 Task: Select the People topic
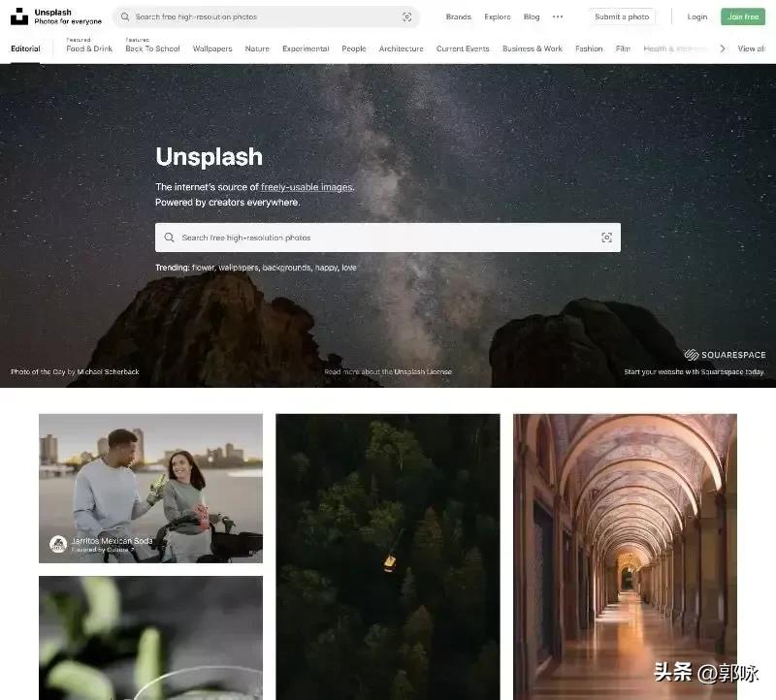click(354, 48)
